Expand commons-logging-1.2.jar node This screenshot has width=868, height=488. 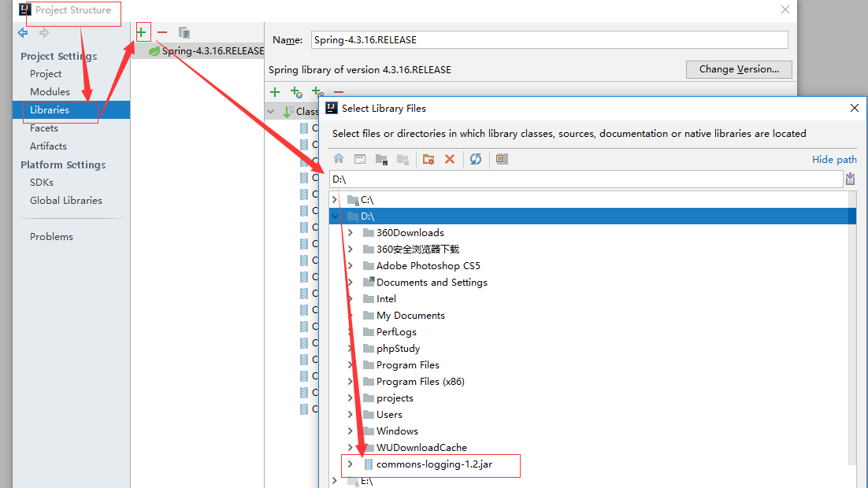tap(351, 464)
